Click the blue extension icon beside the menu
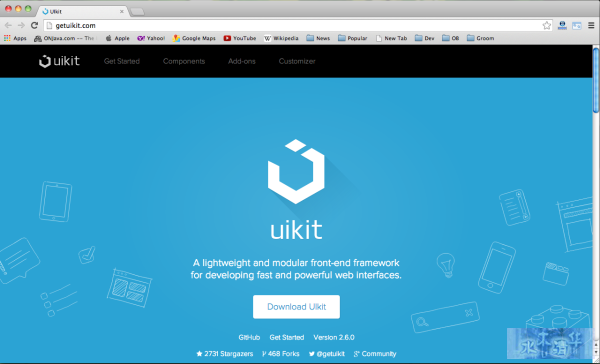The image size is (600, 364). click(577, 26)
